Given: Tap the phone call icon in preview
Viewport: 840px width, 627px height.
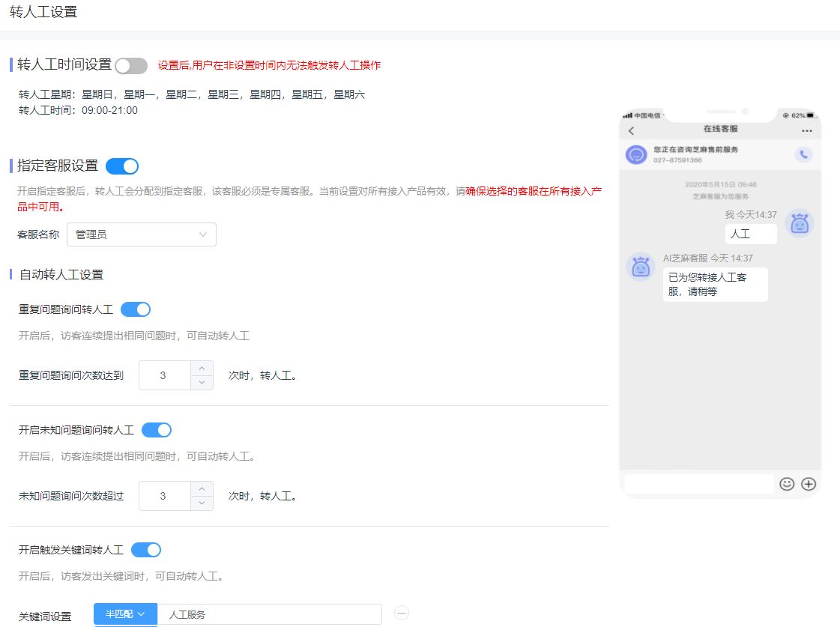Looking at the screenshot, I should (803, 155).
